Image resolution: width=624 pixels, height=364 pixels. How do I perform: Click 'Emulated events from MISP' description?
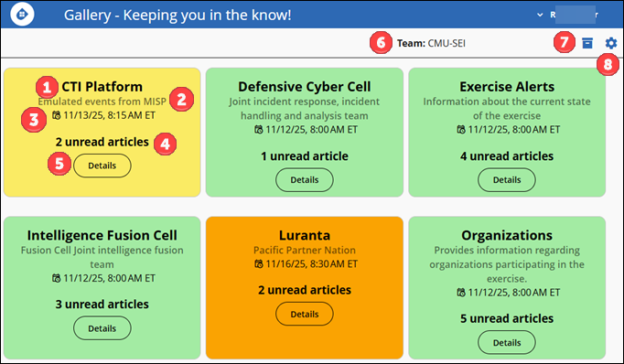pos(102,102)
